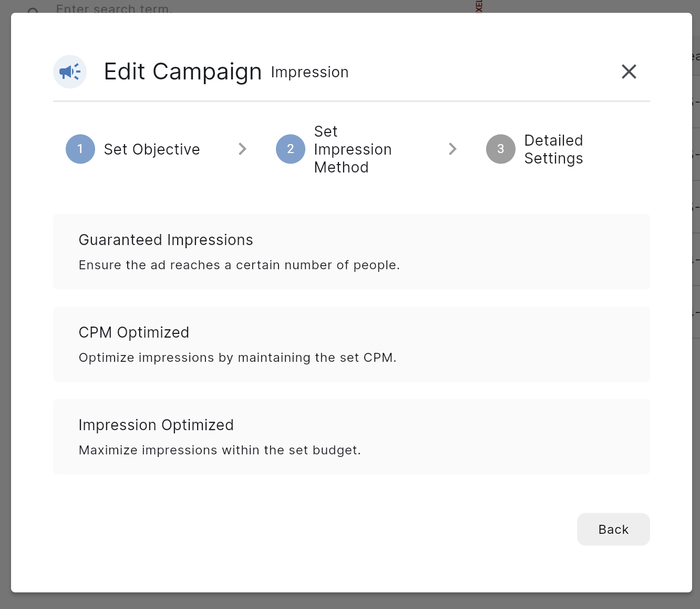This screenshot has height=609, width=700.
Task: Click the 'Ensure the ad reaches' description
Action: click(x=239, y=265)
